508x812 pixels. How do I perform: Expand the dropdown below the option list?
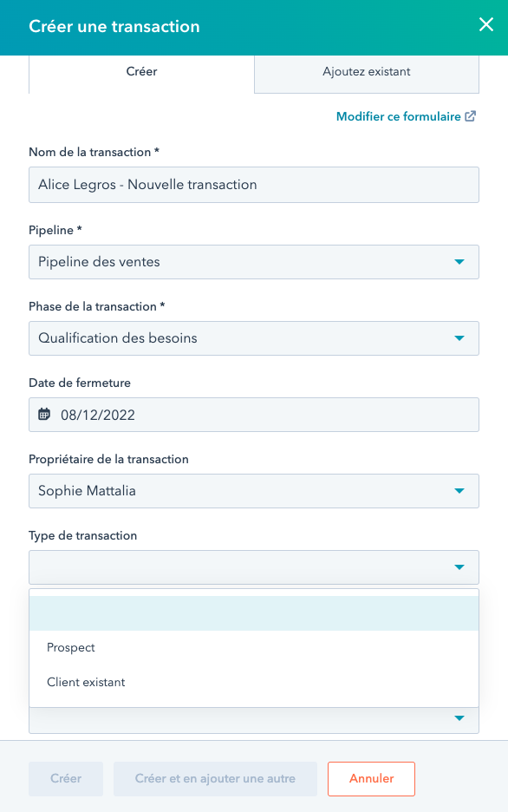[x=459, y=717]
